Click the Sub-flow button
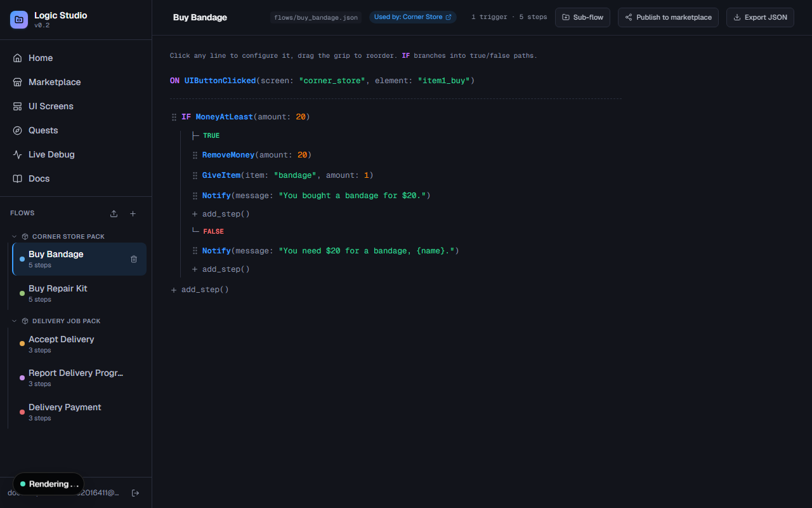Screen dimensions: 812x508 (582, 17)
